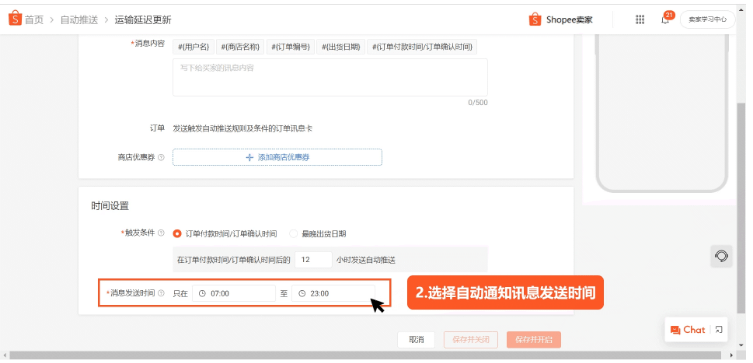Open start time picker 07:00
Viewport: 753px width, 363px height.
pos(234,293)
